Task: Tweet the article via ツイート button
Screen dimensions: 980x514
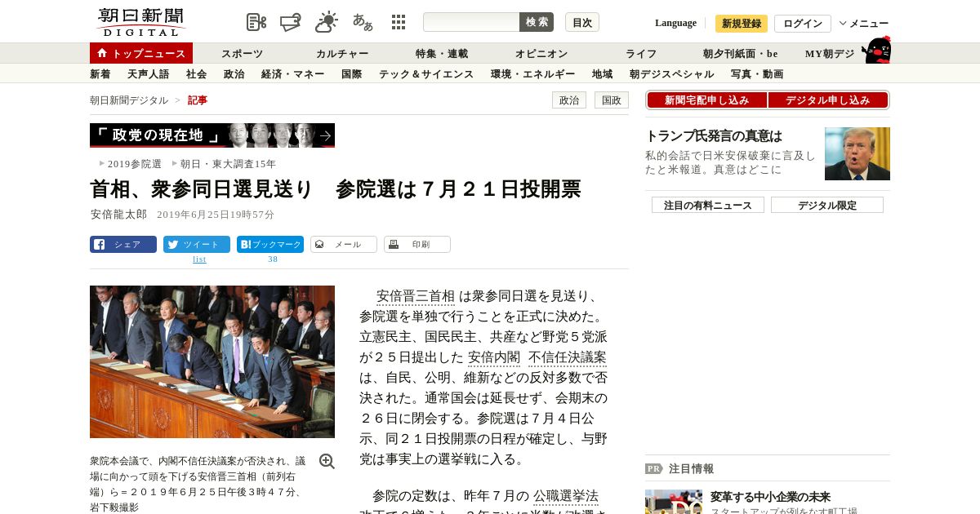Action: coord(197,244)
